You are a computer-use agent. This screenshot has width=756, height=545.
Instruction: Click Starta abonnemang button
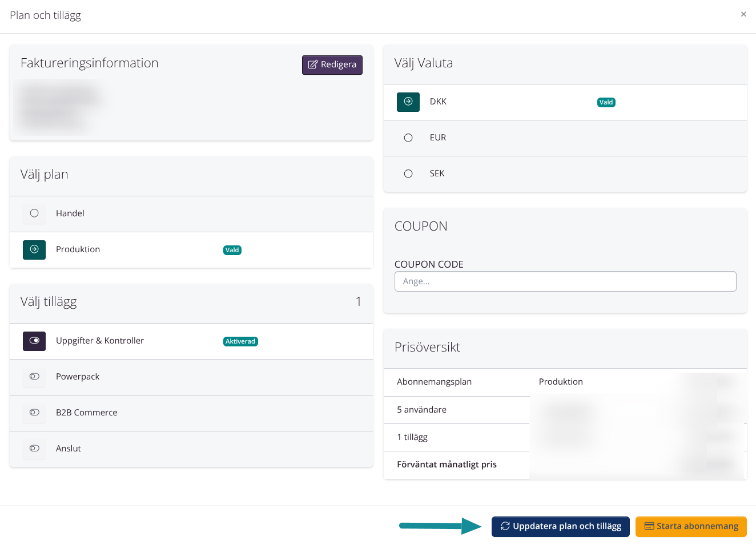(x=690, y=526)
